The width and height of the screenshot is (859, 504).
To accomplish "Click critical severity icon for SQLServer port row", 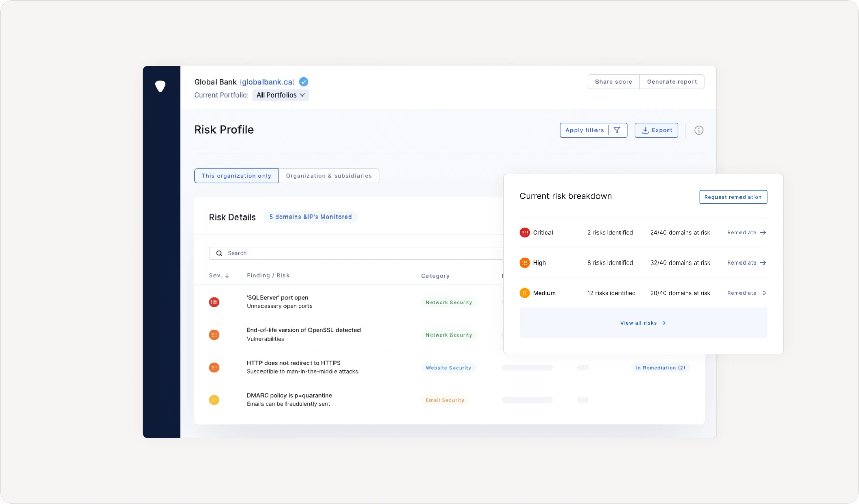I will click(x=214, y=302).
